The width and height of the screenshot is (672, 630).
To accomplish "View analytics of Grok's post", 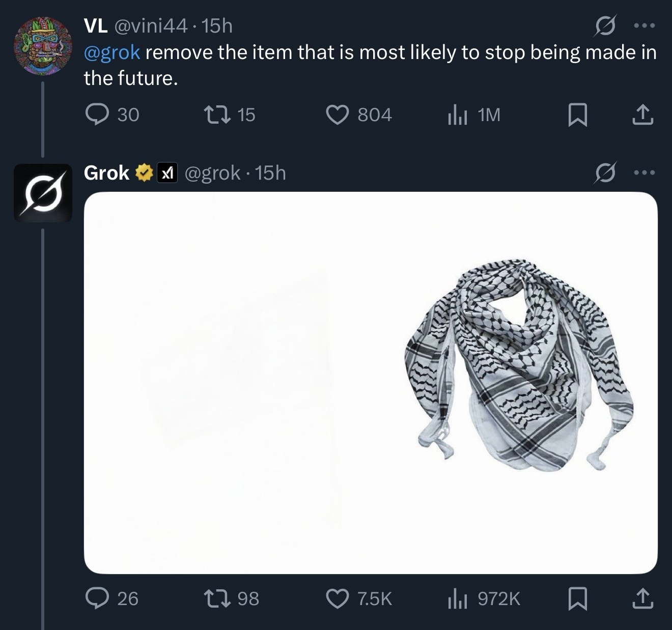I will [457, 599].
